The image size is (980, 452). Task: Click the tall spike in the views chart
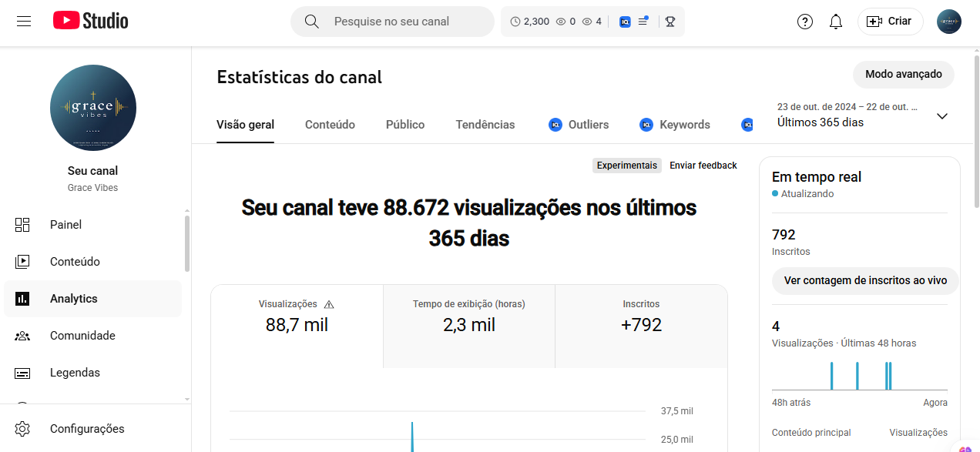(x=412, y=437)
